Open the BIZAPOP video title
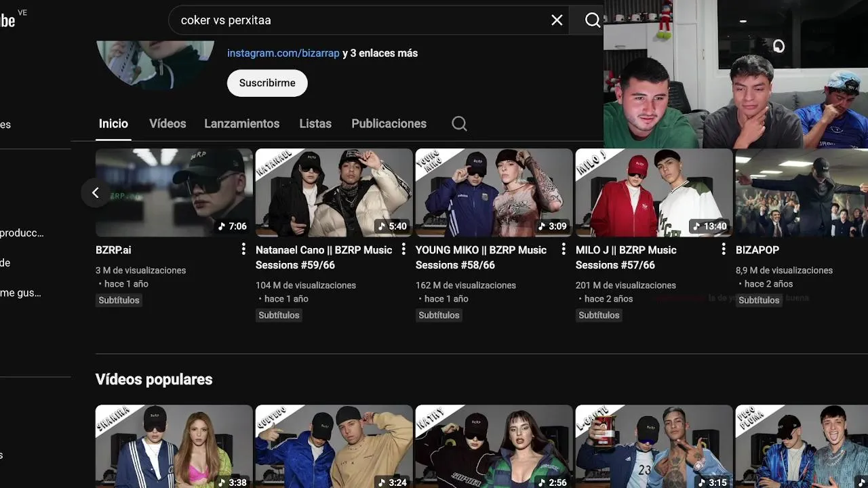The width and height of the screenshot is (868, 488). 757,250
